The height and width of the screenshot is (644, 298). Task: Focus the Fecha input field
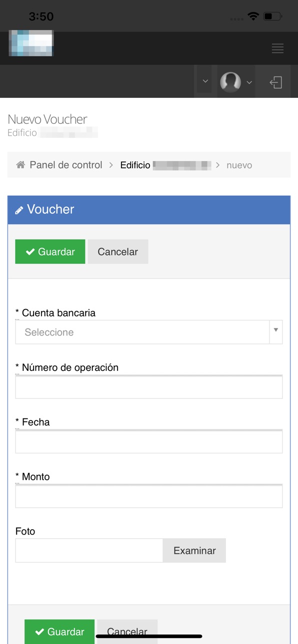click(x=149, y=441)
